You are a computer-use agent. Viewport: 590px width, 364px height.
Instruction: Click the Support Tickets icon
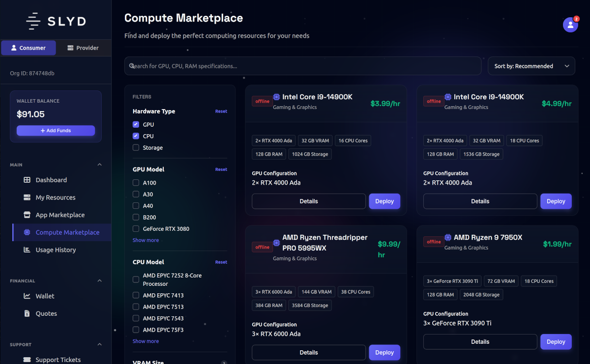click(x=27, y=360)
